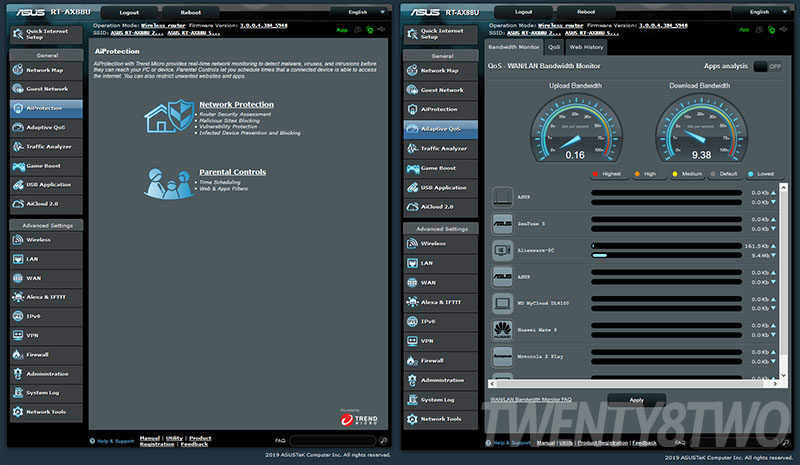Open USB Application in left window sidebar
800x465 pixels.
(x=46, y=185)
